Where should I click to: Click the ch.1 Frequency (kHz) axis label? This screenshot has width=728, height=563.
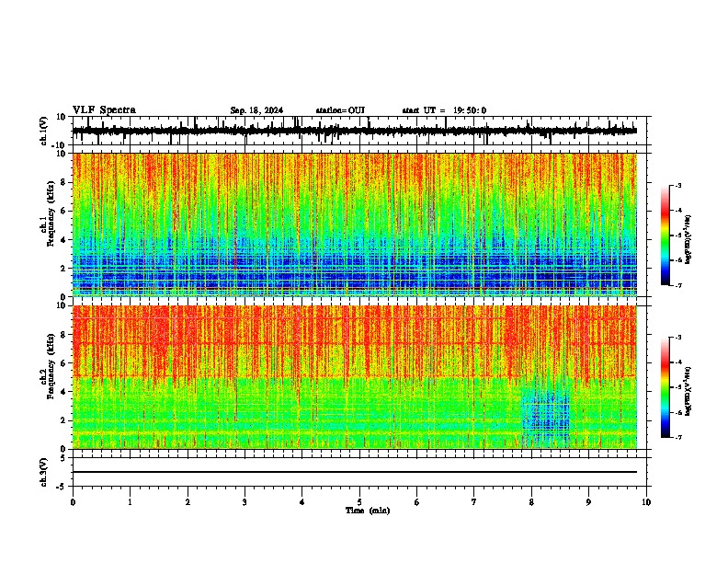coord(51,214)
